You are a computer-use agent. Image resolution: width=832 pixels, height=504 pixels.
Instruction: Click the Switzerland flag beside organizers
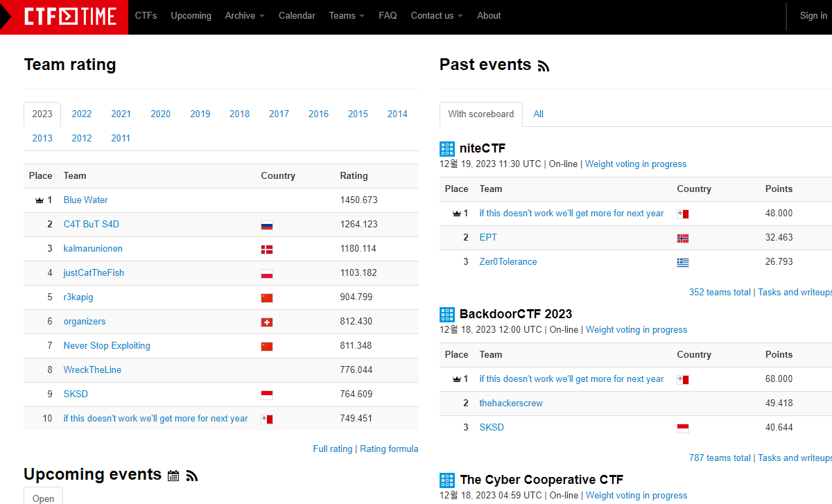click(267, 322)
